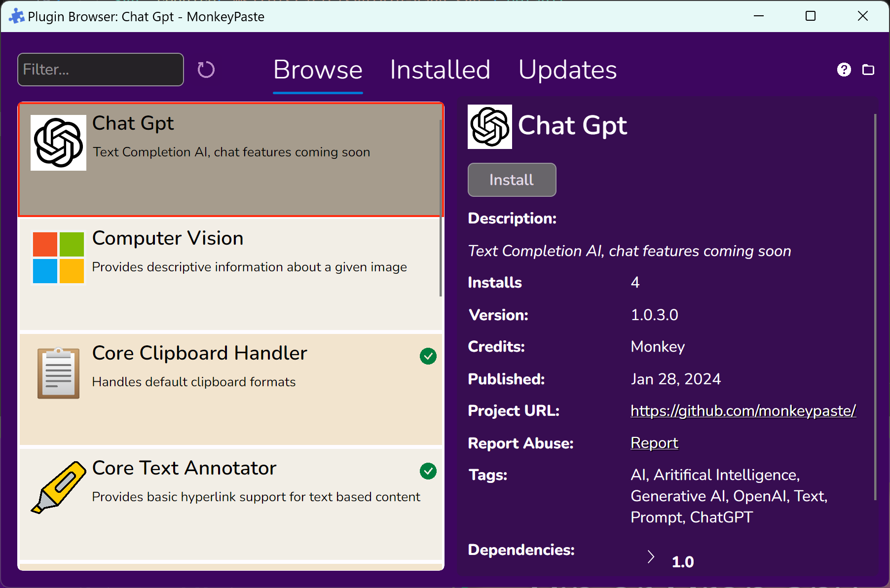Screen dimensions: 890x588
Task: Switch to the Installed tab
Action: pyautogui.click(x=440, y=70)
